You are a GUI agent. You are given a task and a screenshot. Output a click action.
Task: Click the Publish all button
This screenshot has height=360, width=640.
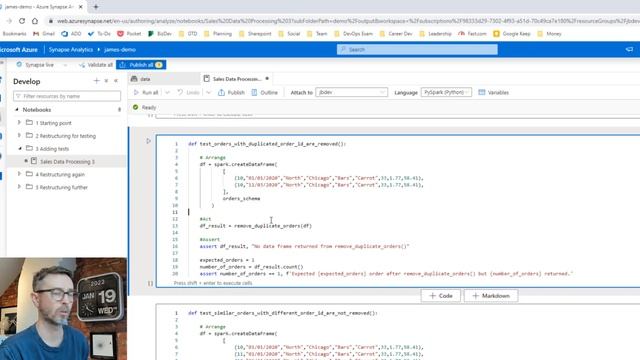tap(141, 65)
